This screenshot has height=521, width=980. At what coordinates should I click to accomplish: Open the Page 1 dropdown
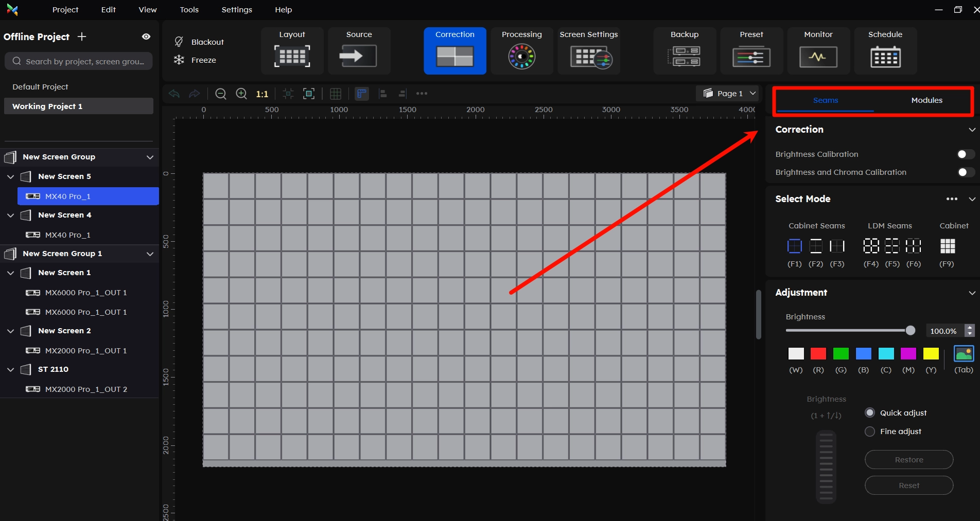pos(730,93)
